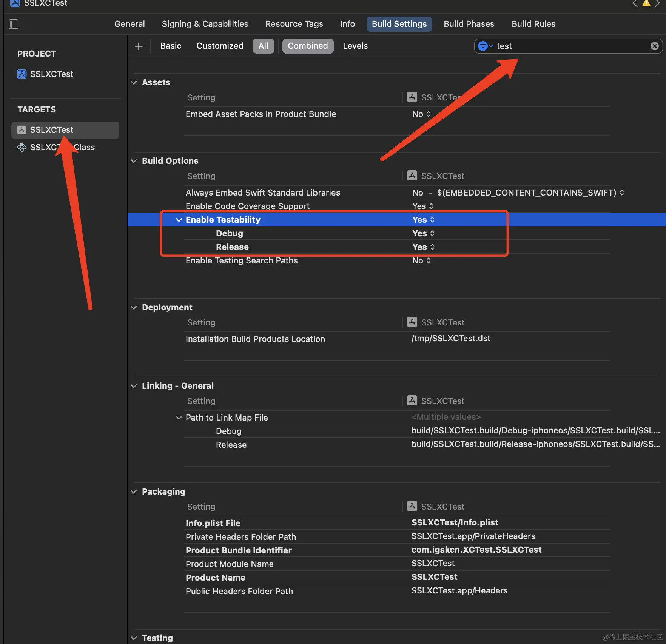Screen dimensions: 666x644
Task: Change Enable Code Coverage Support value
Action: click(423, 206)
